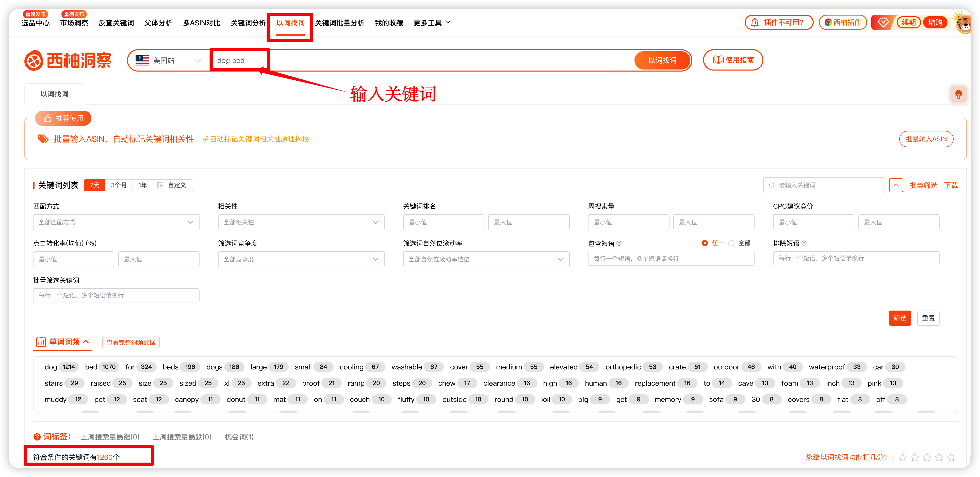Click the 下载 link
This screenshot has width=980, height=477.
click(x=951, y=185)
